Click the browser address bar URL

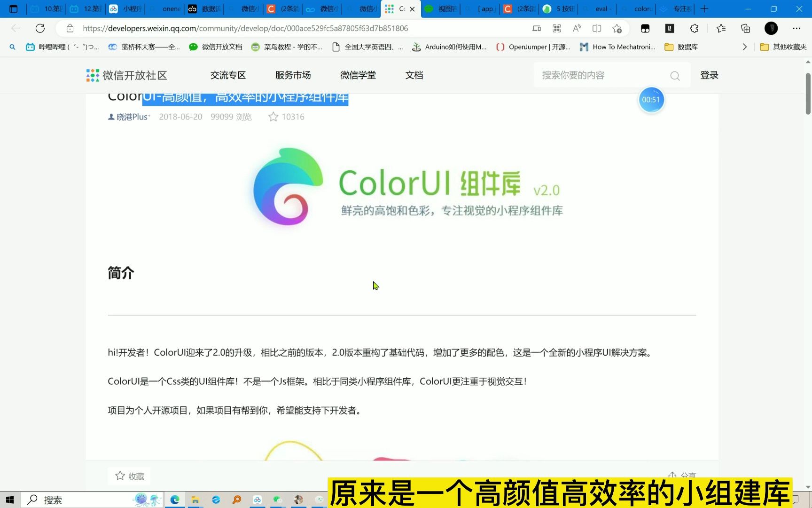[x=245, y=28]
